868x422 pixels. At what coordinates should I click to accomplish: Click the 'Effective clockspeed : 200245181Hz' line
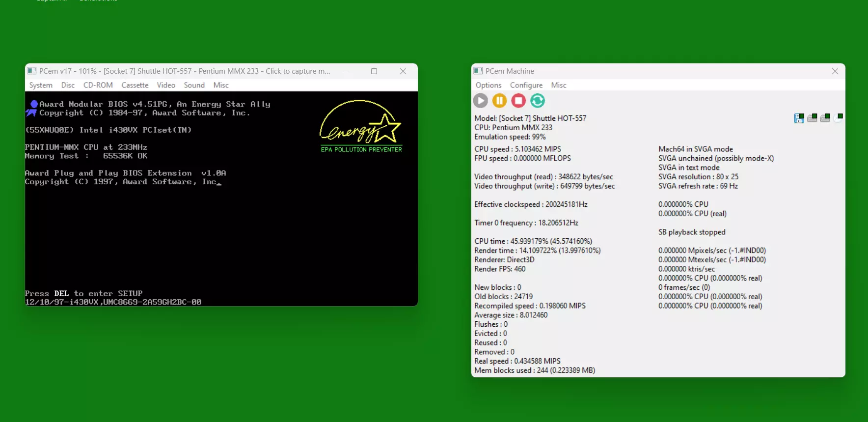coord(531,204)
